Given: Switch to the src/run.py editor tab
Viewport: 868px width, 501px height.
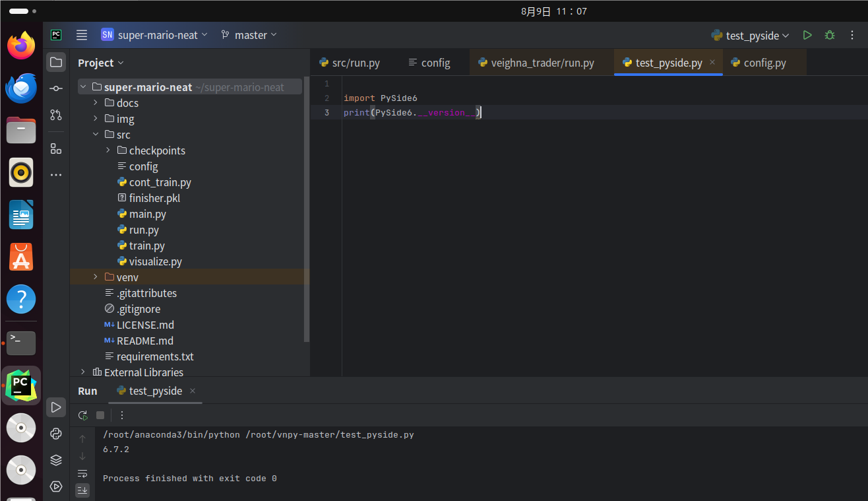Looking at the screenshot, I should point(350,63).
